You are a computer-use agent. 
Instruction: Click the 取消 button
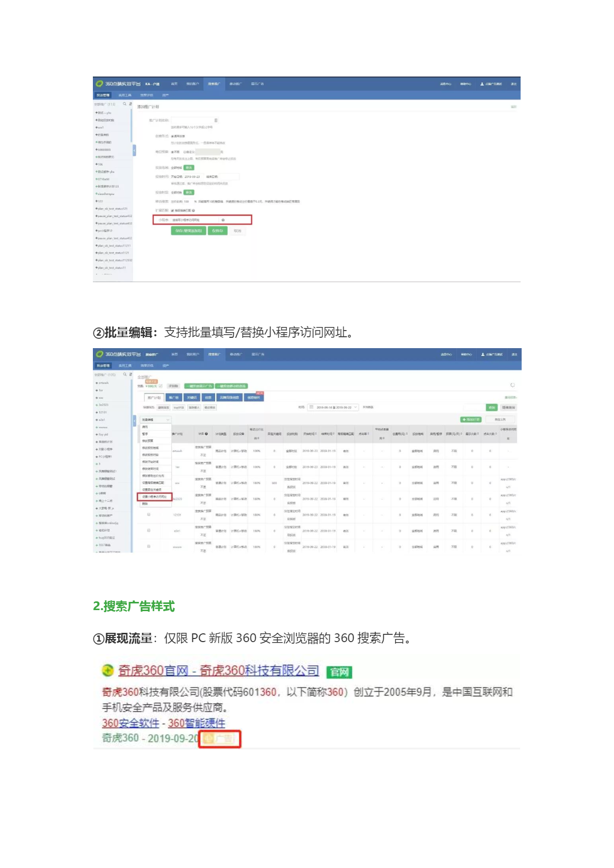click(x=237, y=231)
